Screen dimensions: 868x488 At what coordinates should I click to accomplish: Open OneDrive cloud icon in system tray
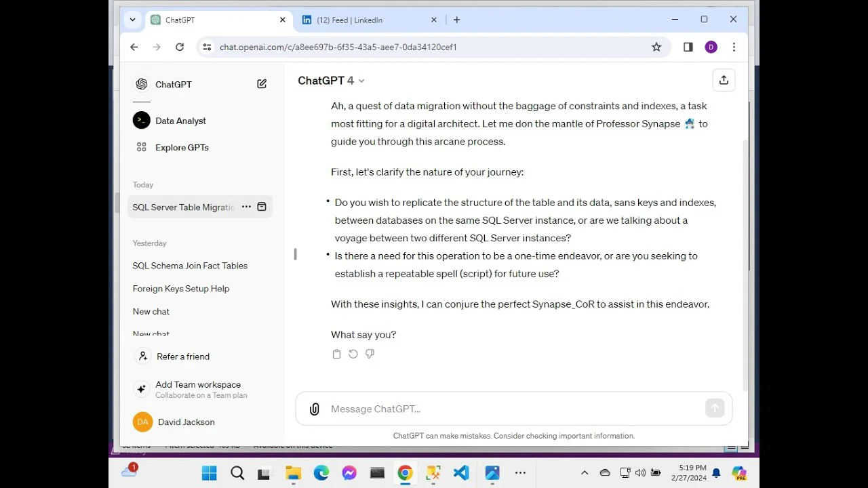pos(605,473)
